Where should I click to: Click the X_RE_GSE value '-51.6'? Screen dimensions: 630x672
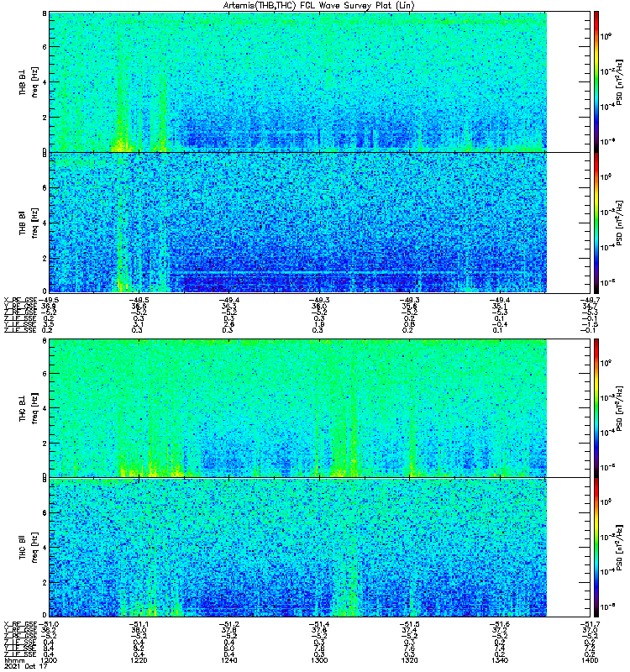coord(500,624)
